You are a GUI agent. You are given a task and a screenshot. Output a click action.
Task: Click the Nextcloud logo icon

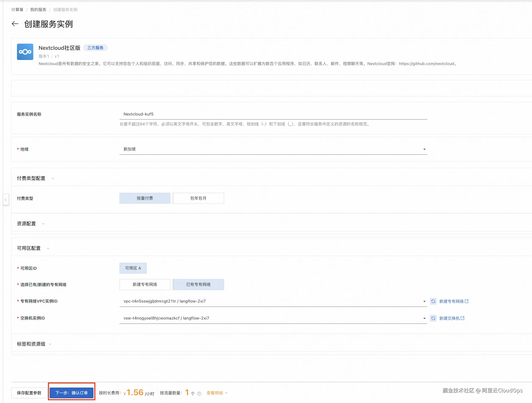click(x=25, y=52)
